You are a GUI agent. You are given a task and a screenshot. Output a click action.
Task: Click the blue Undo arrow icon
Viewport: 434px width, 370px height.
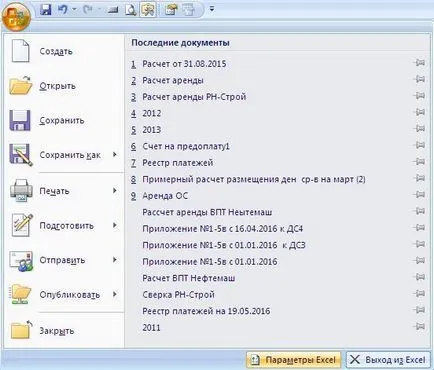point(63,9)
